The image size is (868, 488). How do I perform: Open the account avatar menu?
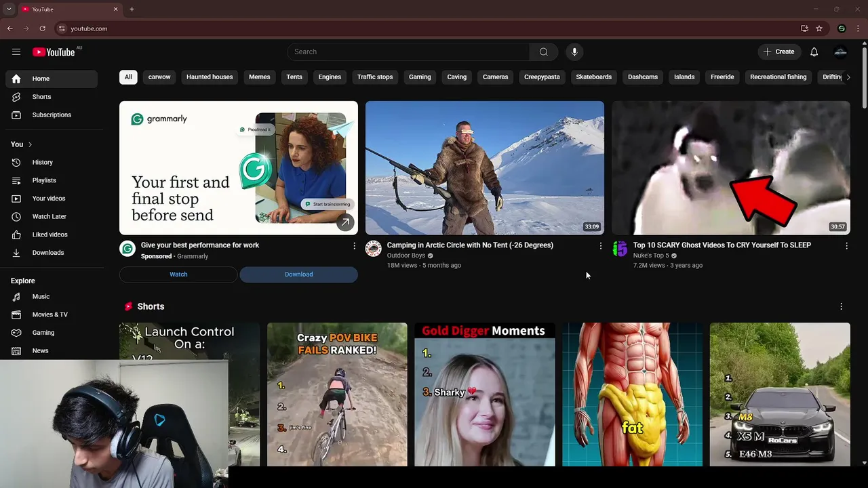840,52
